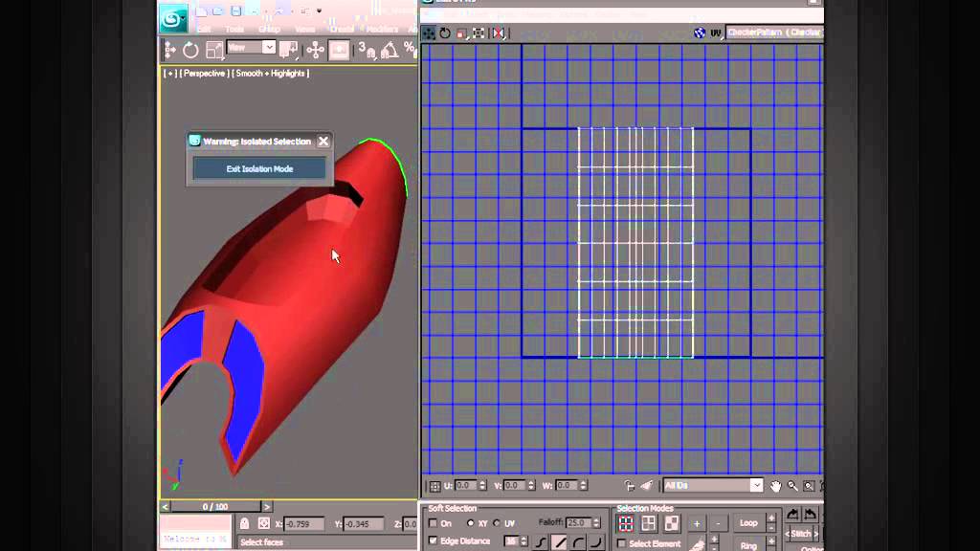980x551 pixels.
Task: Select the fast-out falloff curve icon
Action: (x=597, y=542)
